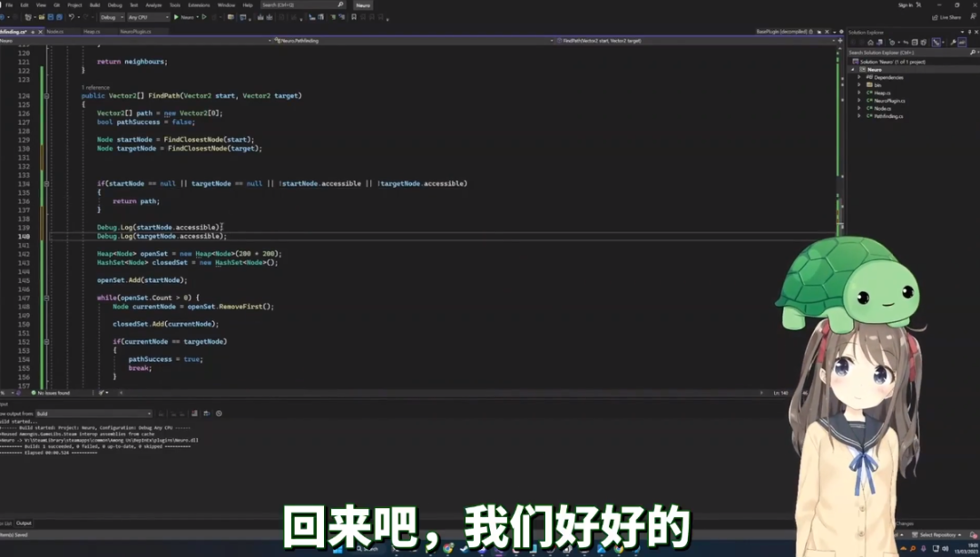Screen dimensions: 980x557
Task: Select Solution 'Neuro' (1 of 1 project)
Action: (893, 62)
